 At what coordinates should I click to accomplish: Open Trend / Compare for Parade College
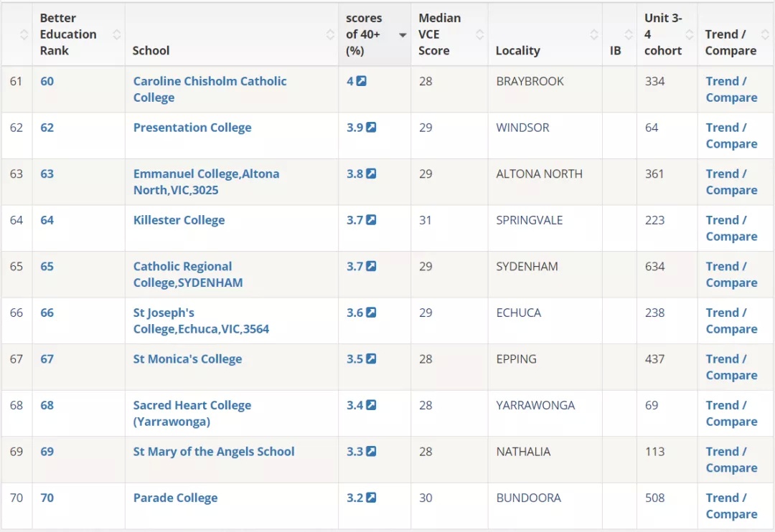point(731,505)
